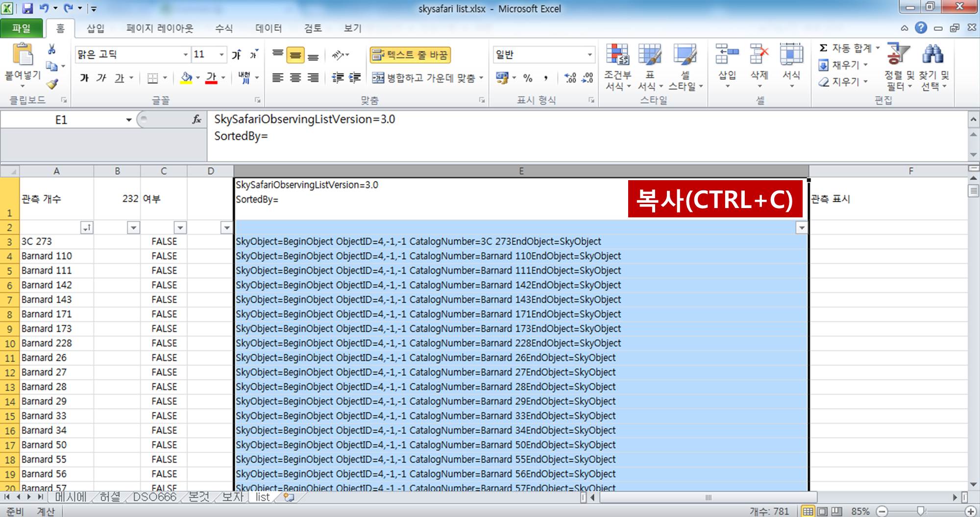980x517 pixels.
Task: Align text left in cell
Action: (278, 78)
